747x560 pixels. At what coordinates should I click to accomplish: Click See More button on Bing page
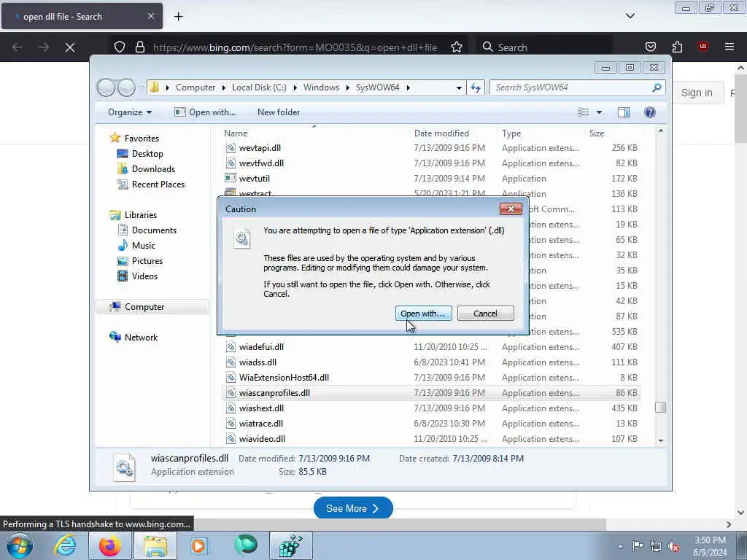pos(353,508)
